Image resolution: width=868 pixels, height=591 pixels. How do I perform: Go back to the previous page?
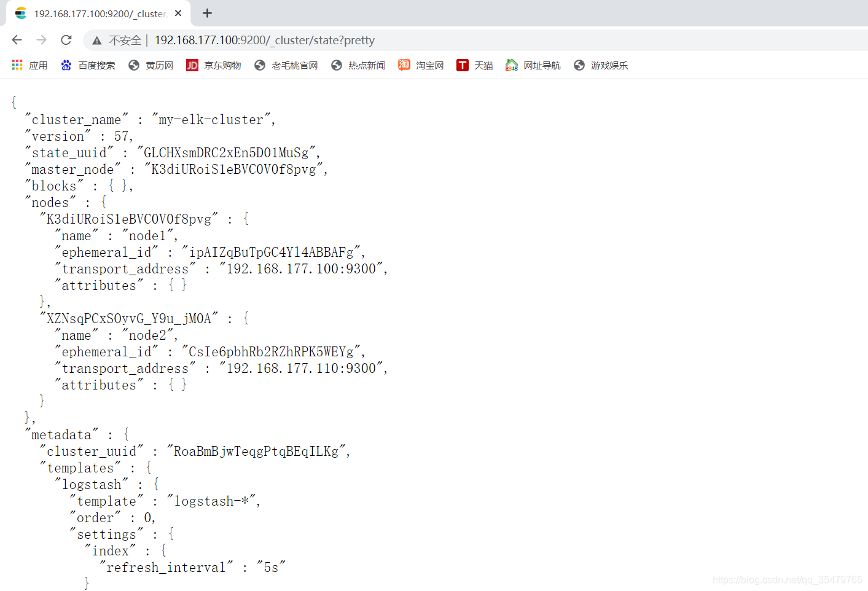coord(17,40)
